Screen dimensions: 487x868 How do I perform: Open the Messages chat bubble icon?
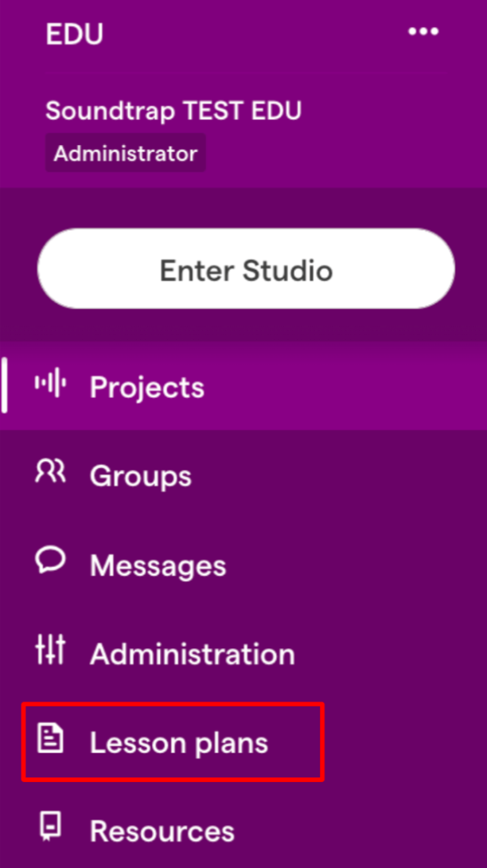tap(50, 564)
